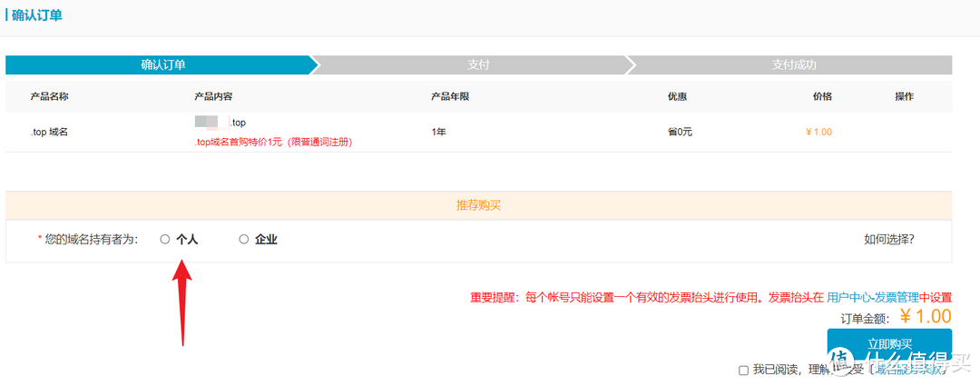Select the 个人 radio button
The image size is (980, 386).
pos(165,240)
